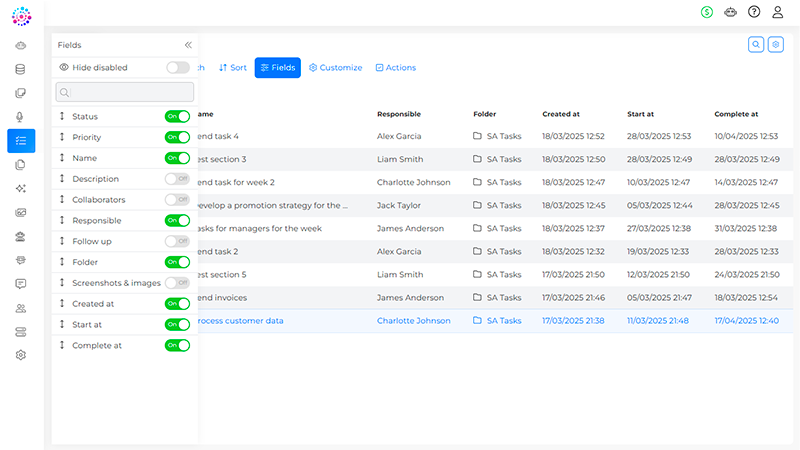Click the app logo in sidebar
800x450 pixels.
[x=21, y=16]
